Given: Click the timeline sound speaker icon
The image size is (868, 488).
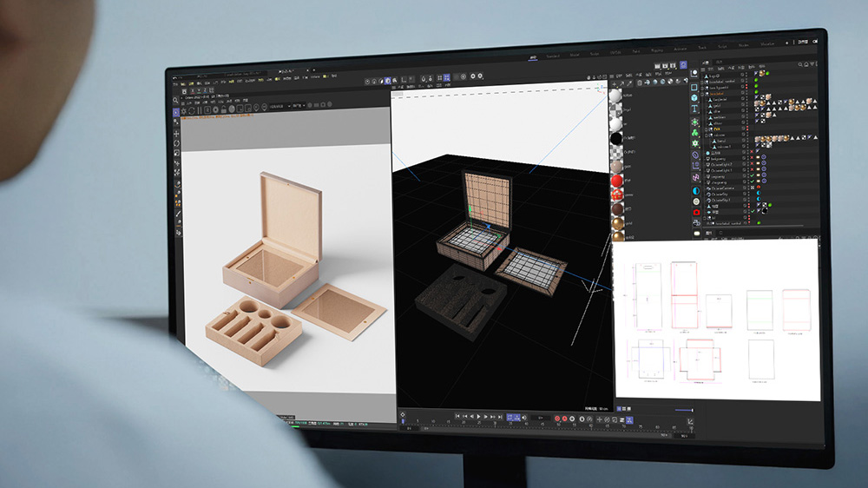Looking at the screenshot, I should [524, 417].
